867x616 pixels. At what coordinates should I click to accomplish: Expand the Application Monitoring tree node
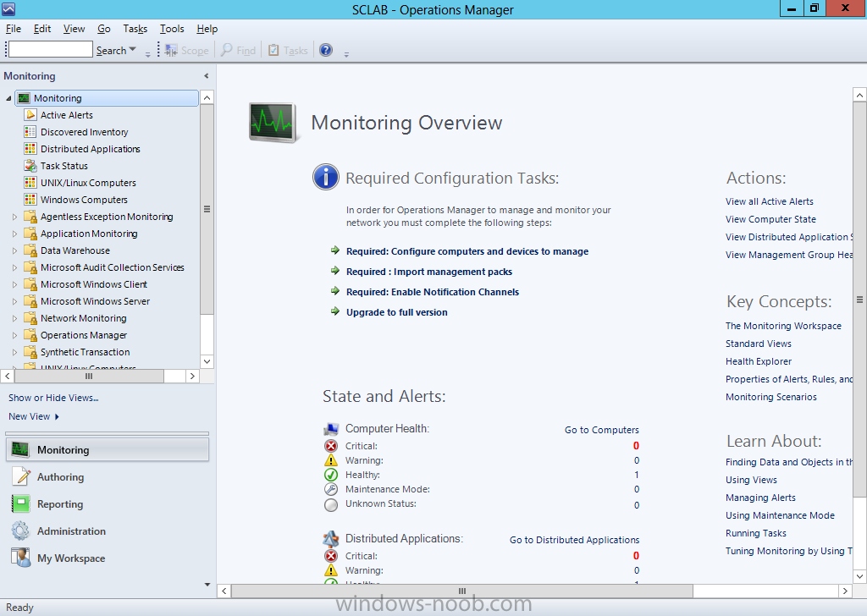tap(15, 234)
